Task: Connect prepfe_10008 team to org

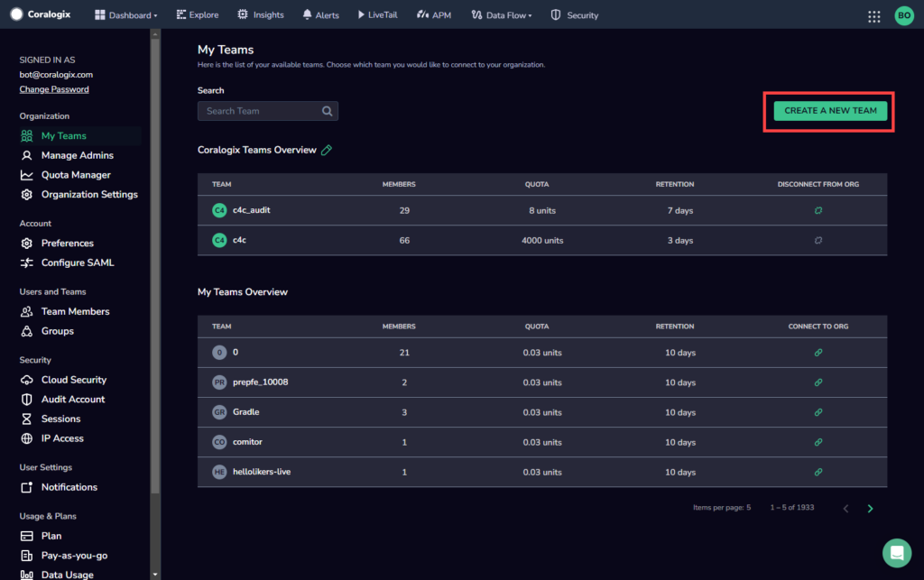Action: (818, 382)
